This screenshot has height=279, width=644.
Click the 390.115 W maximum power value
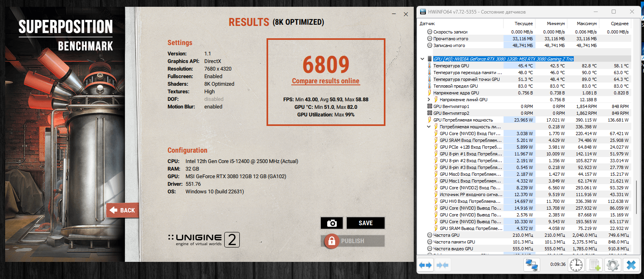586,120
